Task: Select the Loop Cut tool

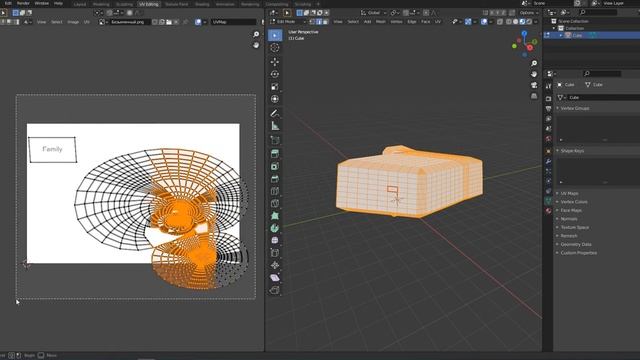Action: pyautogui.click(x=275, y=191)
